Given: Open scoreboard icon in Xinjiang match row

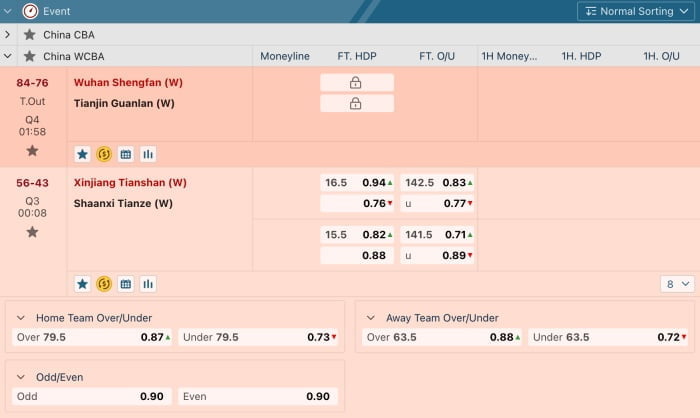Looking at the screenshot, I should (126, 284).
